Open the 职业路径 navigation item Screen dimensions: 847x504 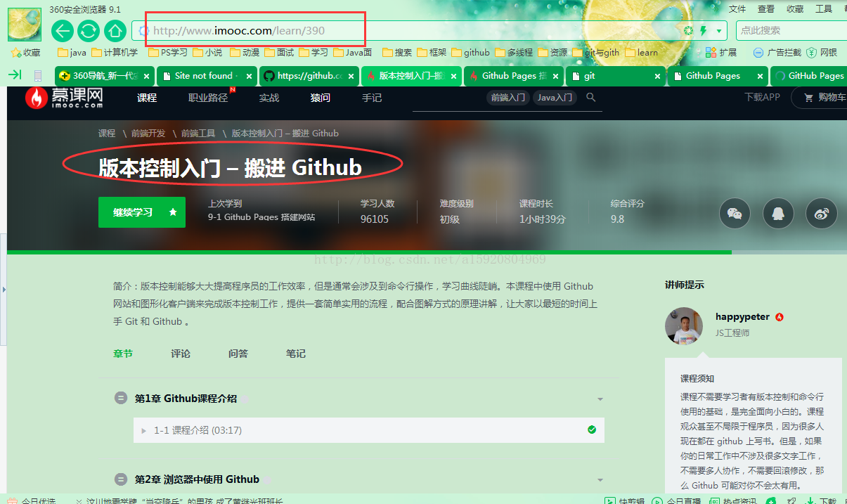(x=208, y=98)
